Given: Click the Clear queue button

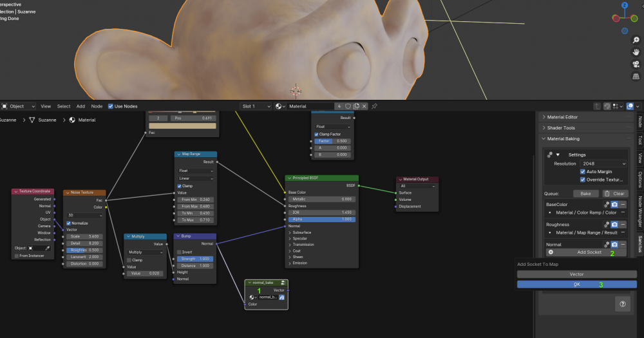Looking at the screenshot, I should [x=615, y=193].
